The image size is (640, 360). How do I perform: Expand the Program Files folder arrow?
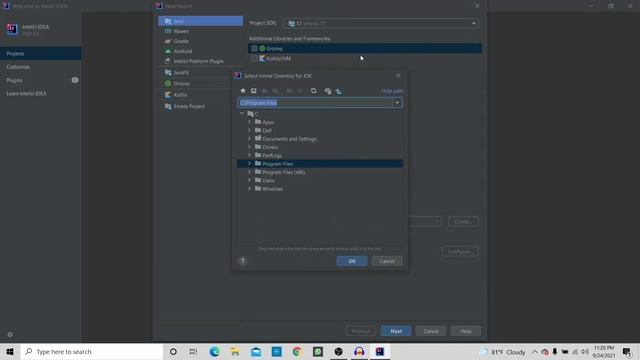pos(249,163)
